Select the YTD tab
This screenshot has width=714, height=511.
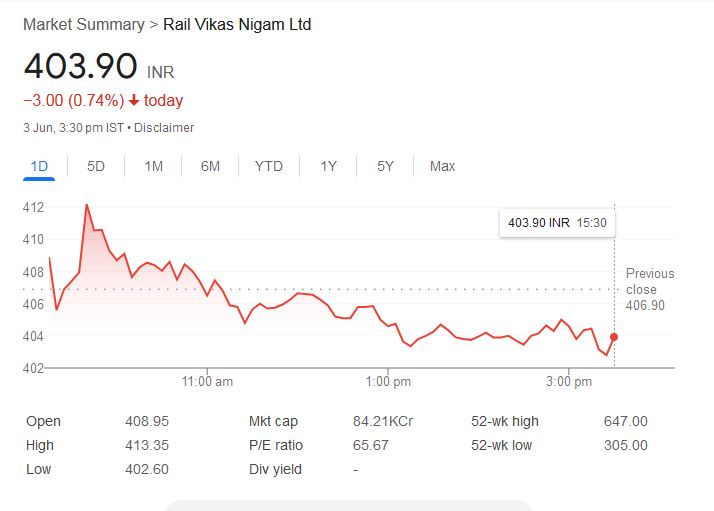point(269,166)
